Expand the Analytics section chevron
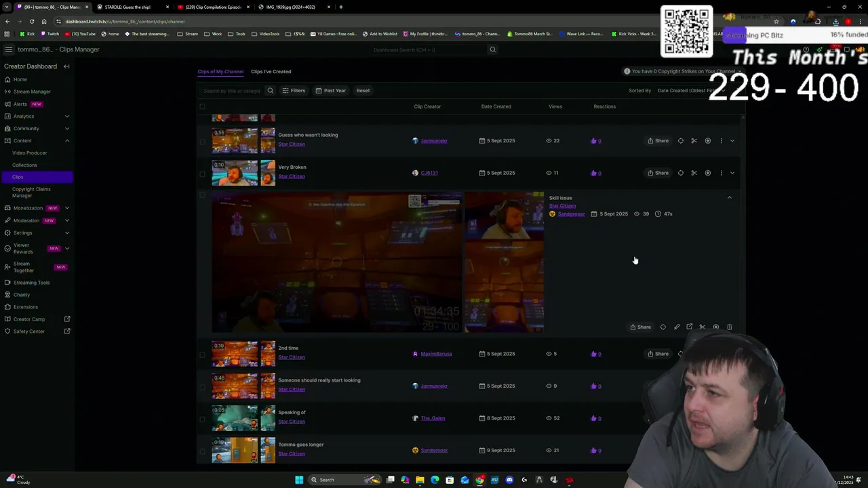 (x=66, y=116)
